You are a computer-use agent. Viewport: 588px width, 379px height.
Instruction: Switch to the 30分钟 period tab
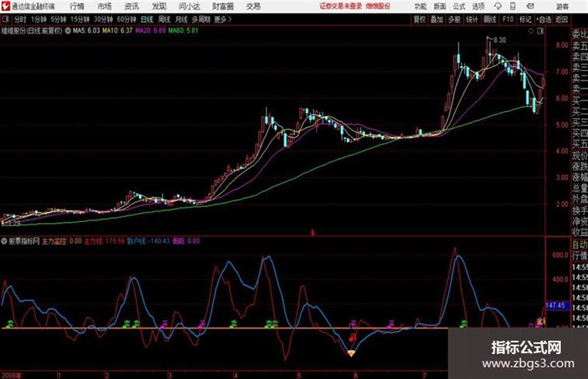pos(103,19)
